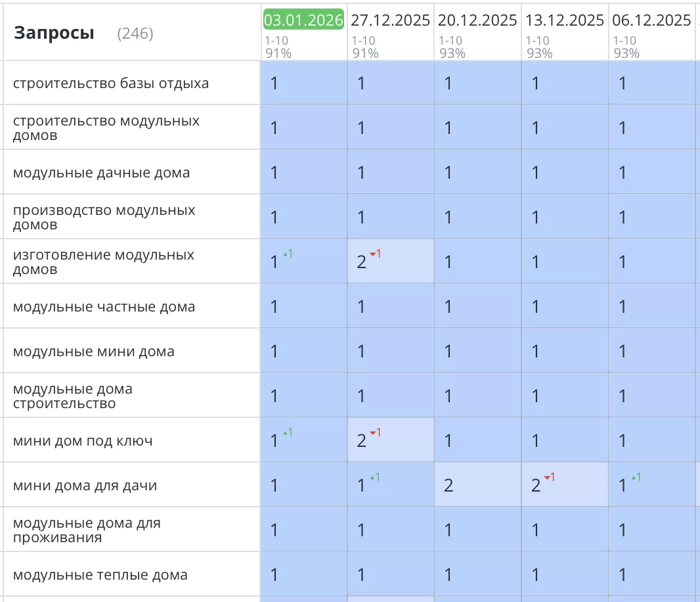Viewport: 700px width, 602px height.
Task: Select the модульные теплые дома query
Action: 100,575
